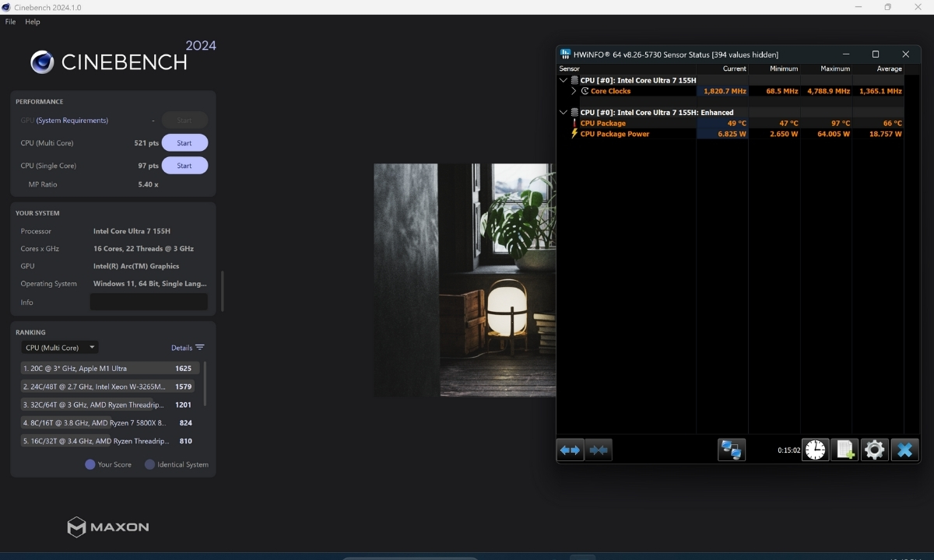
Task: Open the File menu in Cinebench
Action: click(10, 22)
